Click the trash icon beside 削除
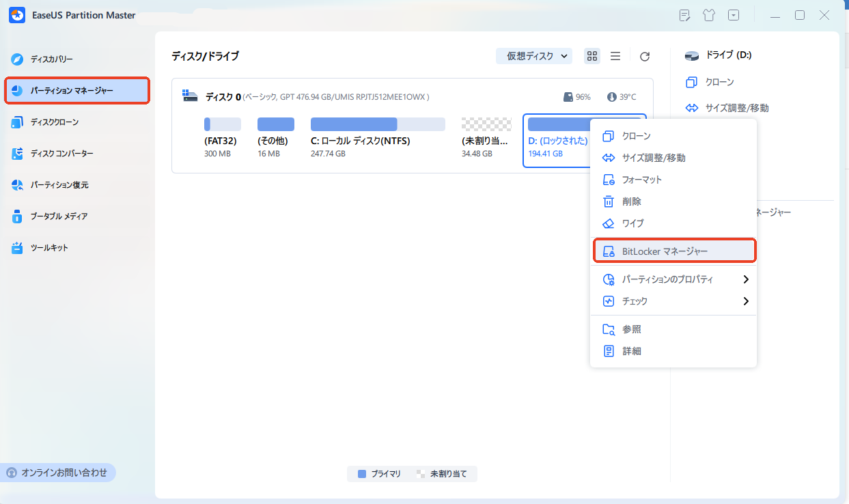 [x=609, y=201]
